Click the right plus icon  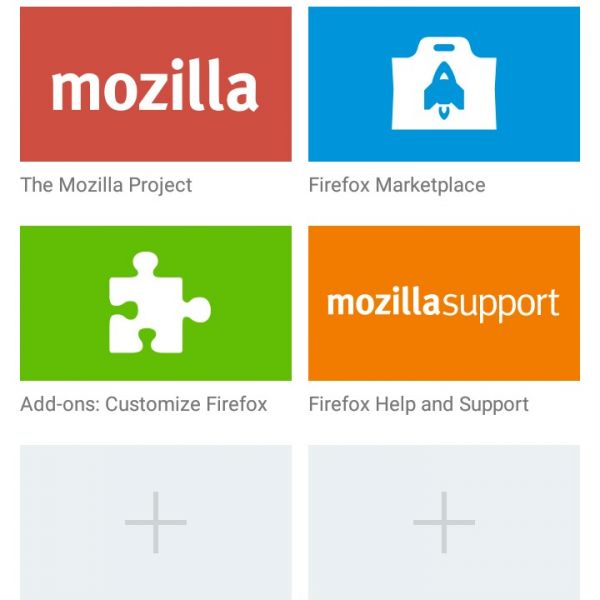444,521
